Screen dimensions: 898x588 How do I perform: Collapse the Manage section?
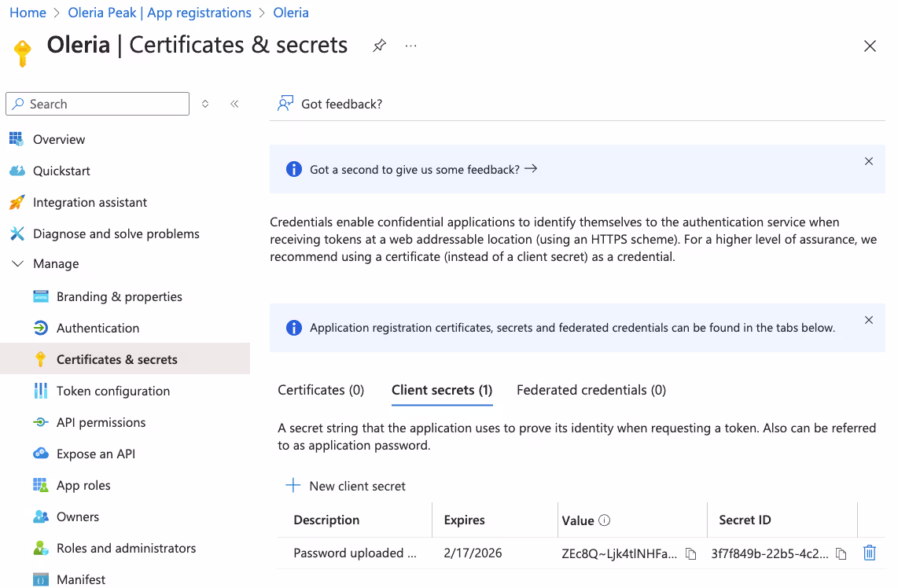18,263
